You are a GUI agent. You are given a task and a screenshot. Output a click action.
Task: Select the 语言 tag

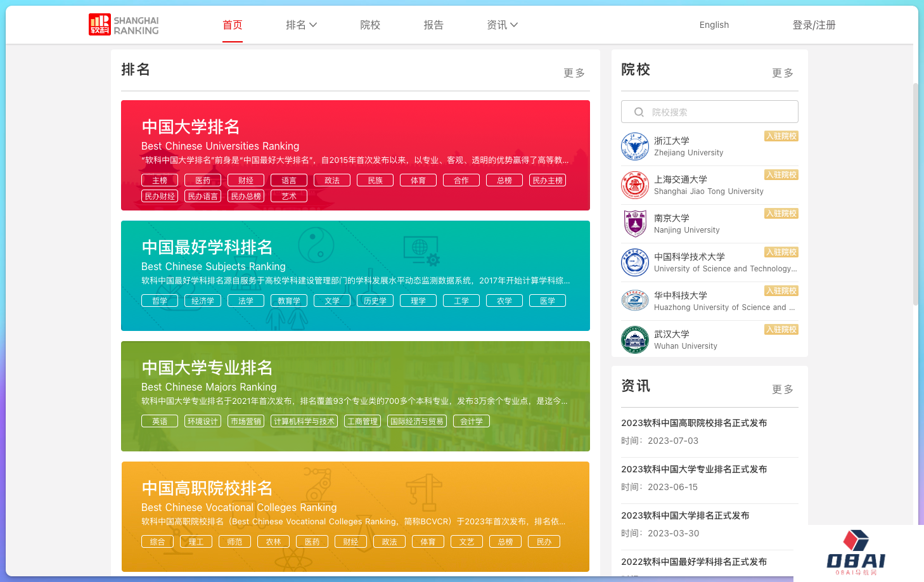pyautogui.click(x=289, y=180)
